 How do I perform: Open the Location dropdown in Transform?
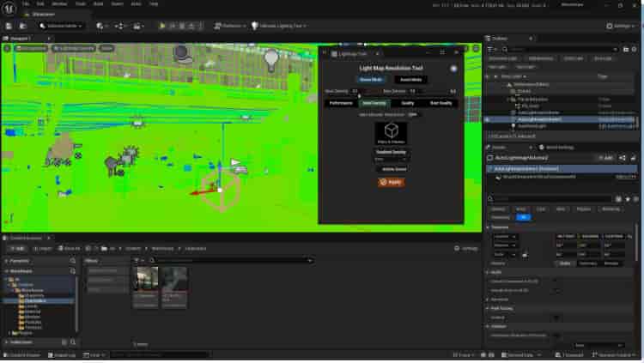pos(505,237)
